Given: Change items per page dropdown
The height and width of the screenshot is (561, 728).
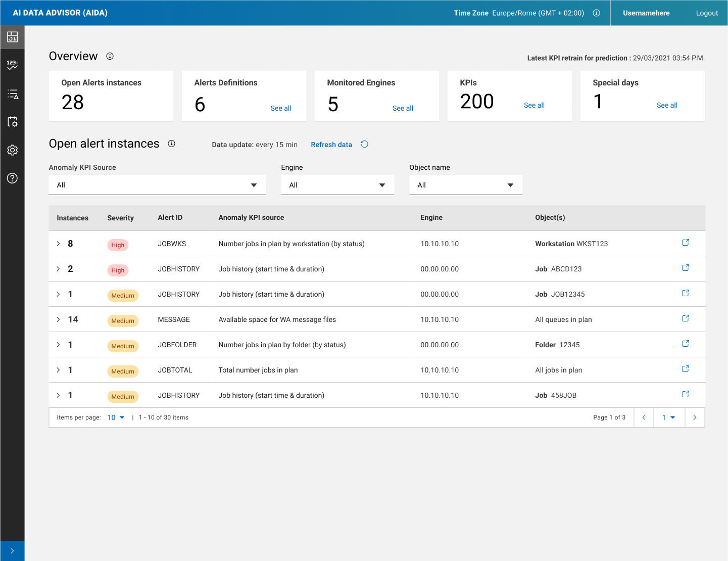Looking at the screenshot, I should 116,417.
